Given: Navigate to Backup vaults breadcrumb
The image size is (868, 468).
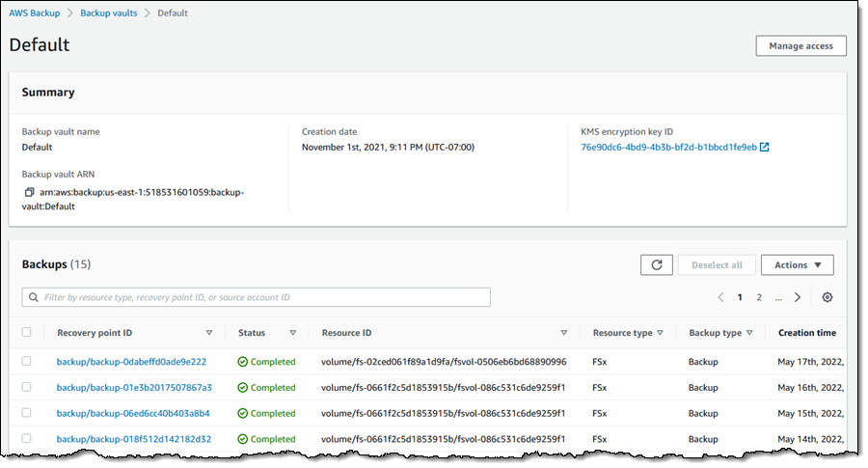Looking at the screenshot, I should click(108, 13).
